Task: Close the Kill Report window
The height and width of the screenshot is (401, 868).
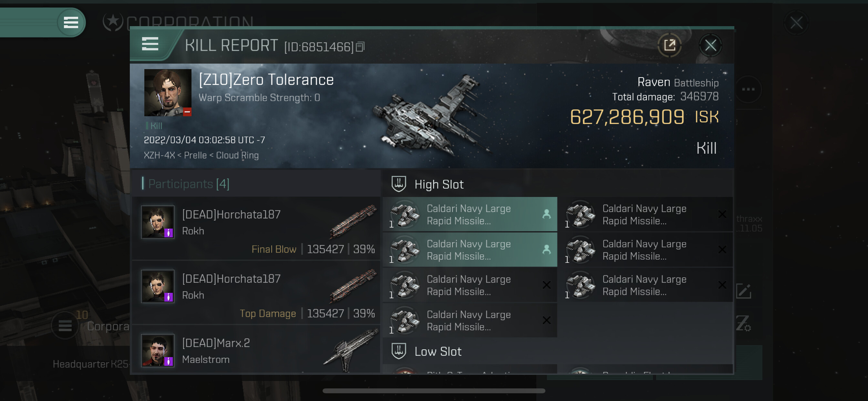Action: point(710,45)
